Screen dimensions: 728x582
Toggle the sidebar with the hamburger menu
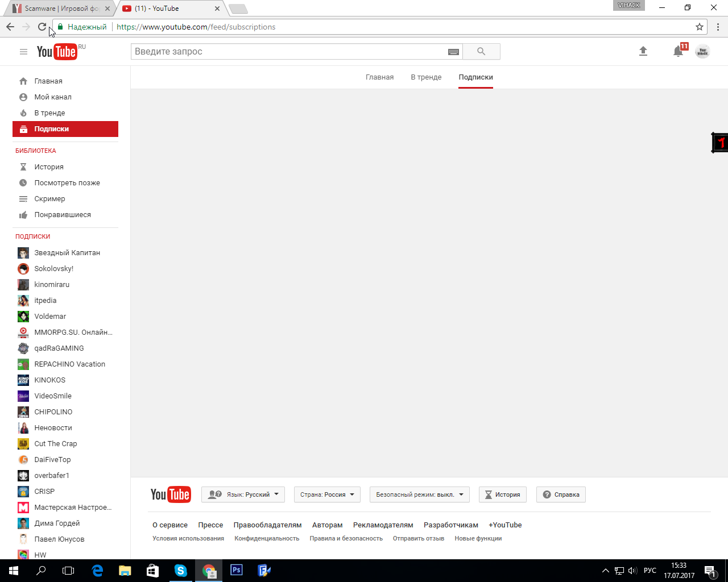[23, 51]
